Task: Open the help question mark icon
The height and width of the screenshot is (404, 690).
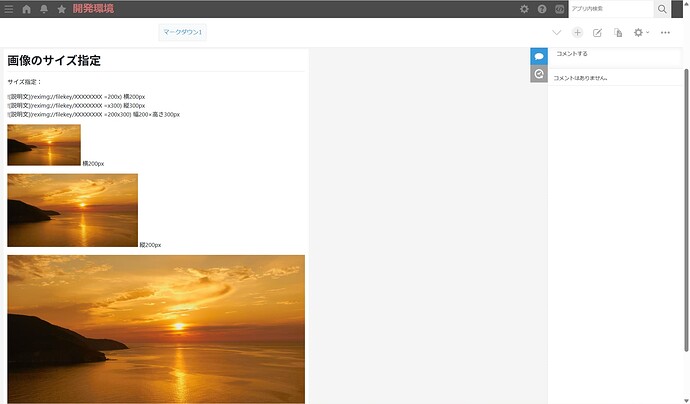Action: 542,9
